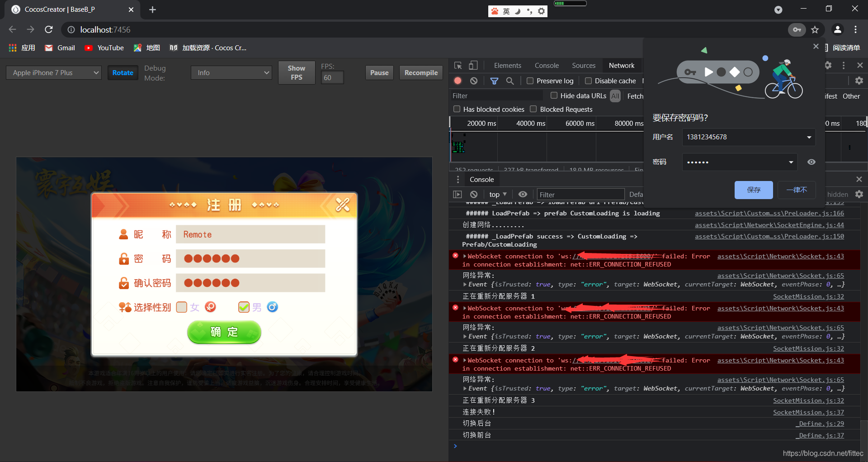The width and height of the screenshot is (868, 462).
Task: Open network search magnifier
Action: 509,81
